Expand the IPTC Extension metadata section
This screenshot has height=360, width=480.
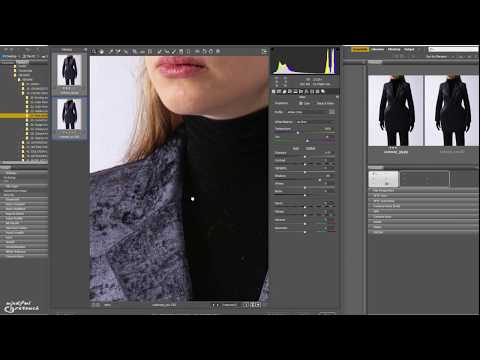click(x=423, y=201)
